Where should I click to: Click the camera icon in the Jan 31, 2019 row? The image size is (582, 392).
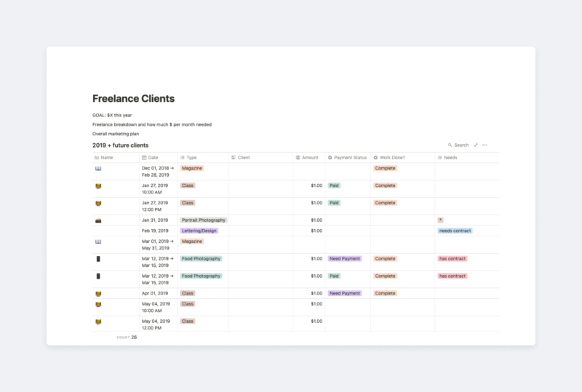[98, 220]
